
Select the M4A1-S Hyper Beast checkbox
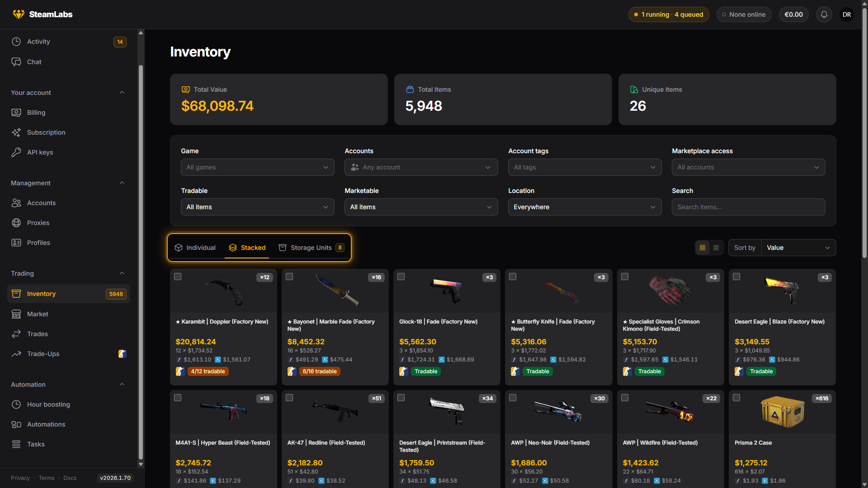coord(178,398)
